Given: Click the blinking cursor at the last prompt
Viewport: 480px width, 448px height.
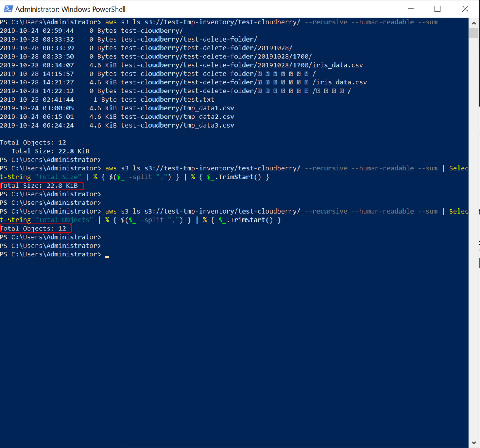Looking at the screenshot, I should (107, 256).
